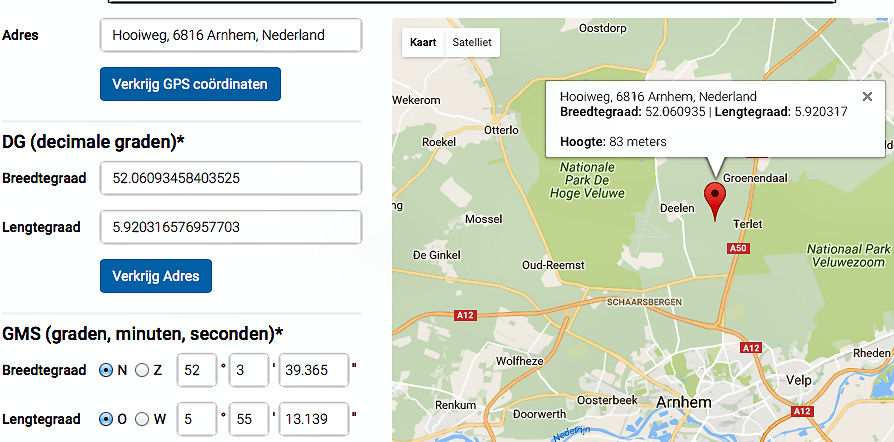This screenshot has width=894, height=442.
Task: Focus the Adres input field
Action: click(x=231, y=35)
